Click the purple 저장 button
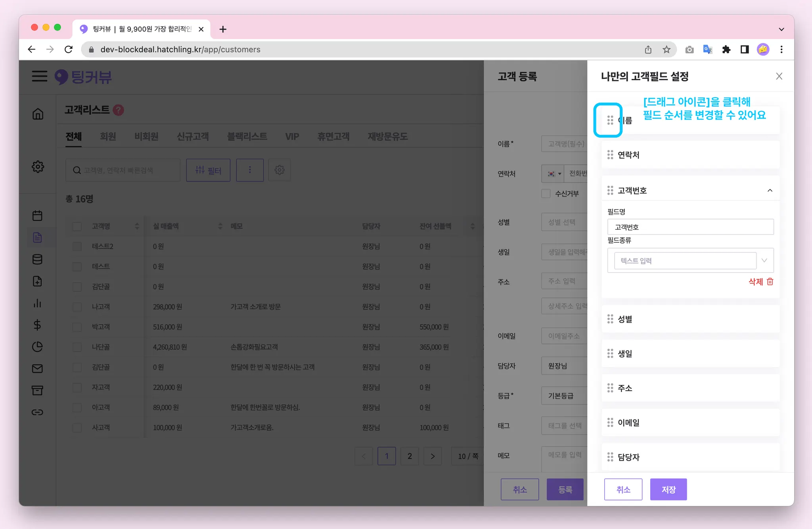This screenshot has width=812, height=529. 668,489
